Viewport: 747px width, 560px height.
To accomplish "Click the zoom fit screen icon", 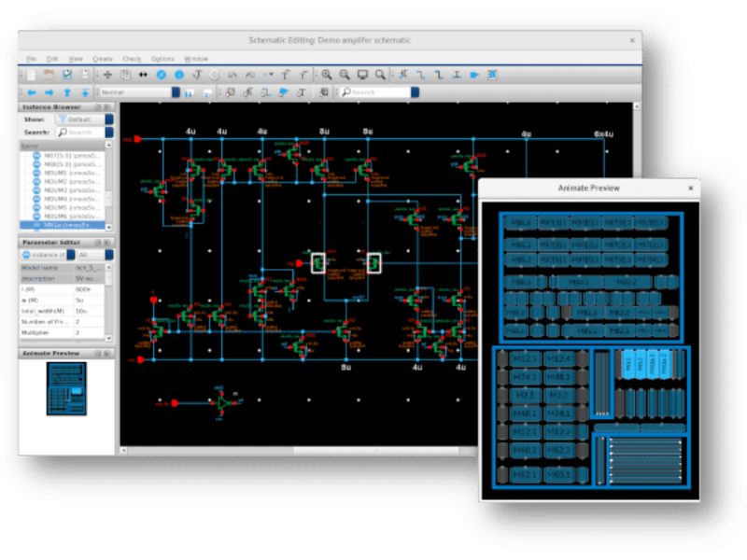I will coord(362,75).
